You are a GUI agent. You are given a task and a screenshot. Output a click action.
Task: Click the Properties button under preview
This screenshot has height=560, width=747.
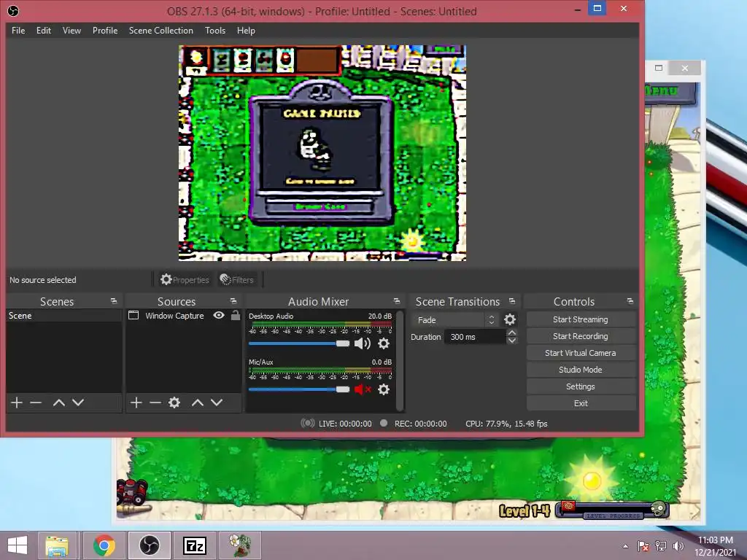point(185,279)
